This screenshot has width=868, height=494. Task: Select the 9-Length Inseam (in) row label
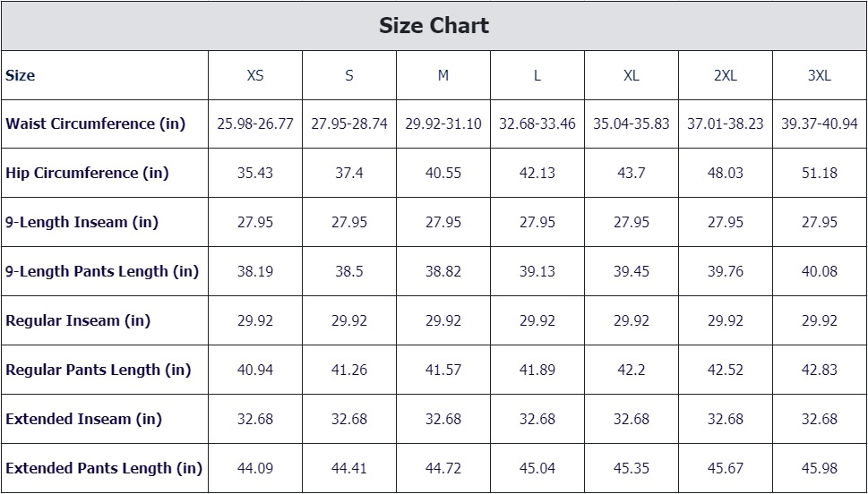(x=82, y=222)
